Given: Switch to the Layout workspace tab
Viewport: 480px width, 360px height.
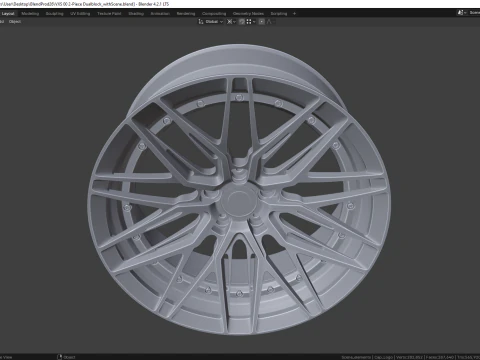Looking at the screenshot, I should point(8,14).
